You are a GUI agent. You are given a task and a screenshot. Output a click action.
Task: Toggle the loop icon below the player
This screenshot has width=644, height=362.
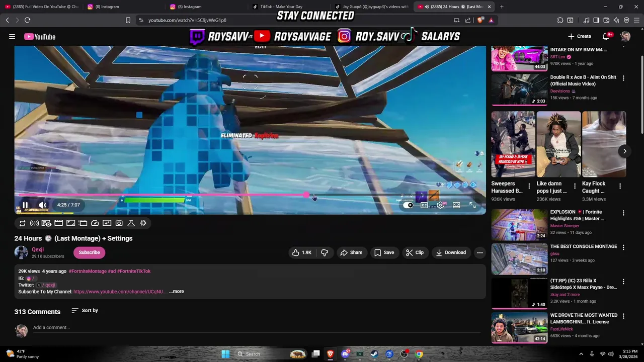point(22,223)
